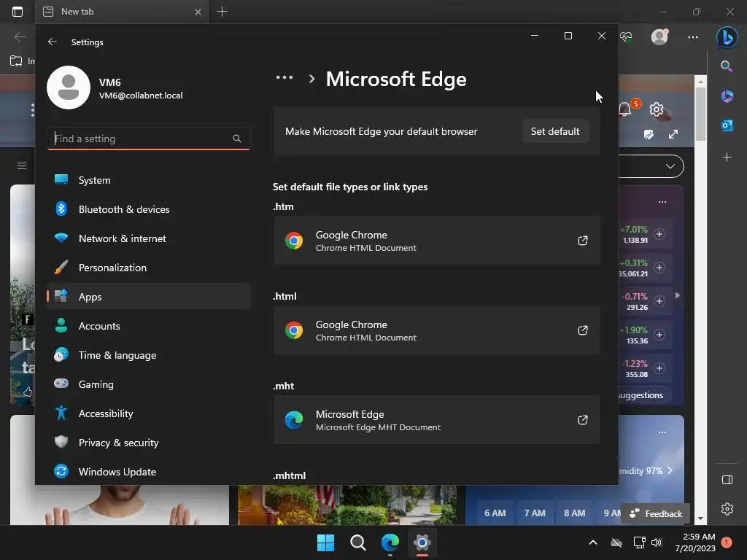747x560 pixels.
Task: Open external link icon for .mht row
Action: tap(583, 419)
